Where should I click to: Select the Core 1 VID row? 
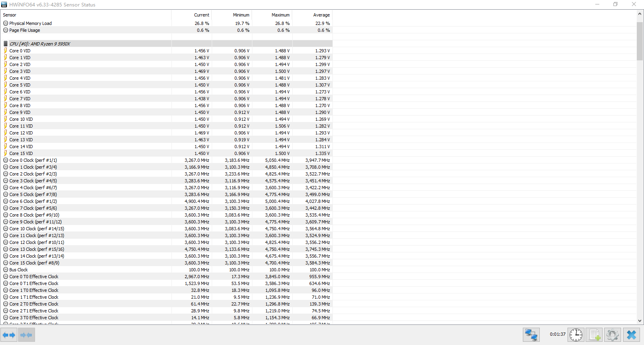click(x=166, y=57)
